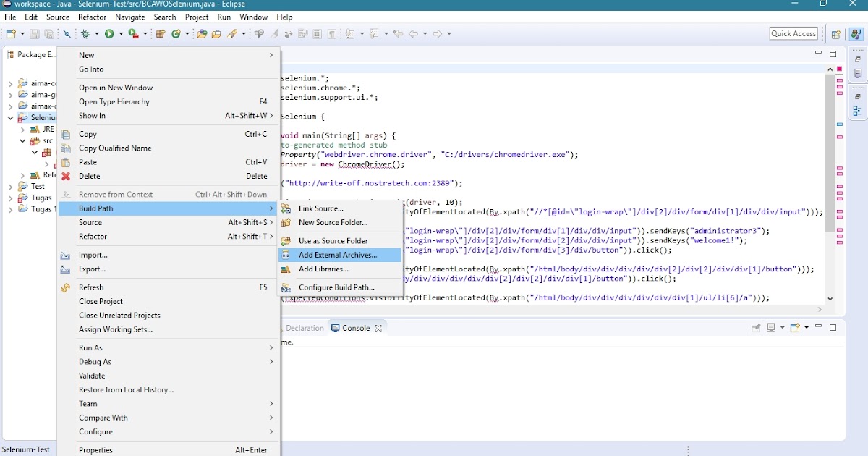Collapse the src folder tree node
The height and width of the screenshot is (456, 868).
pos(22,141)
